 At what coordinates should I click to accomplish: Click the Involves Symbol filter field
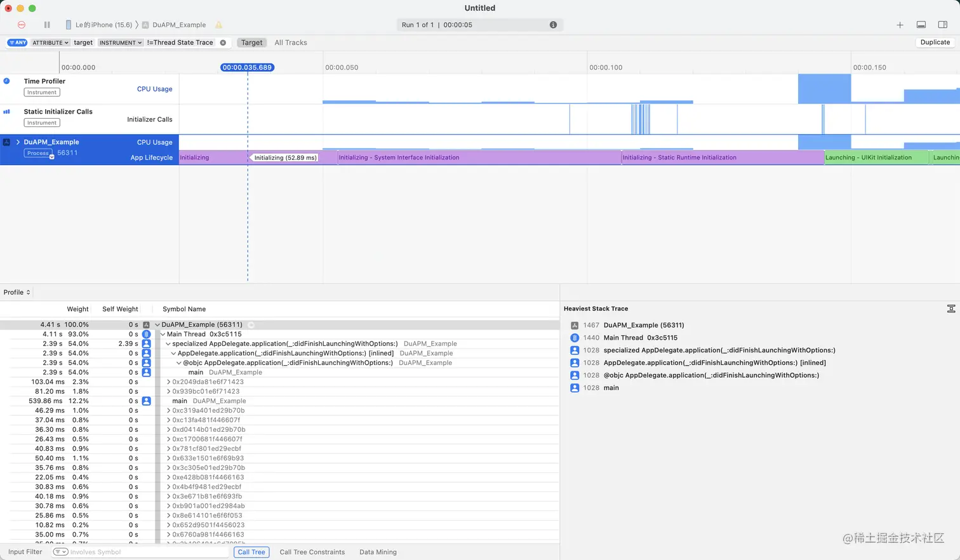149,552
